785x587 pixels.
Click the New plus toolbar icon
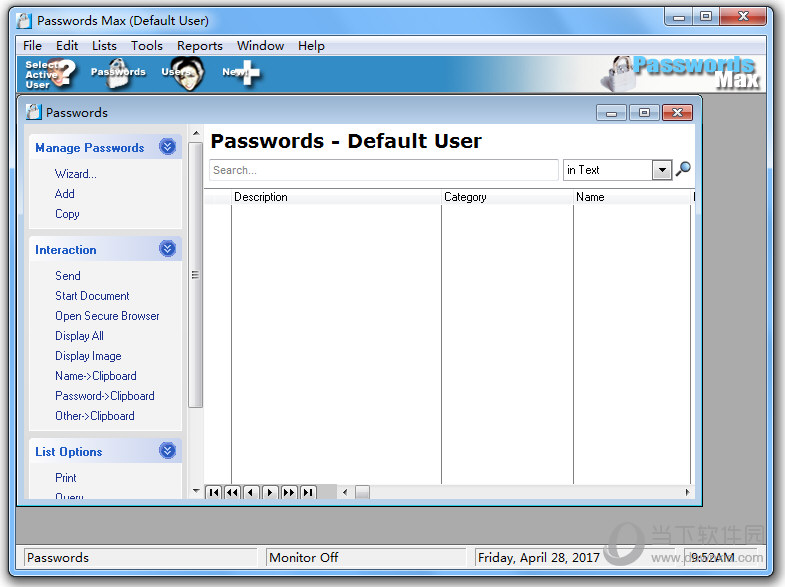pos(241,73)
